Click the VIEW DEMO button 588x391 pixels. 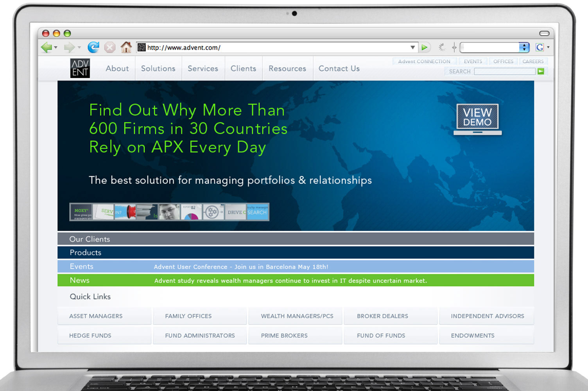click(477, 119)
